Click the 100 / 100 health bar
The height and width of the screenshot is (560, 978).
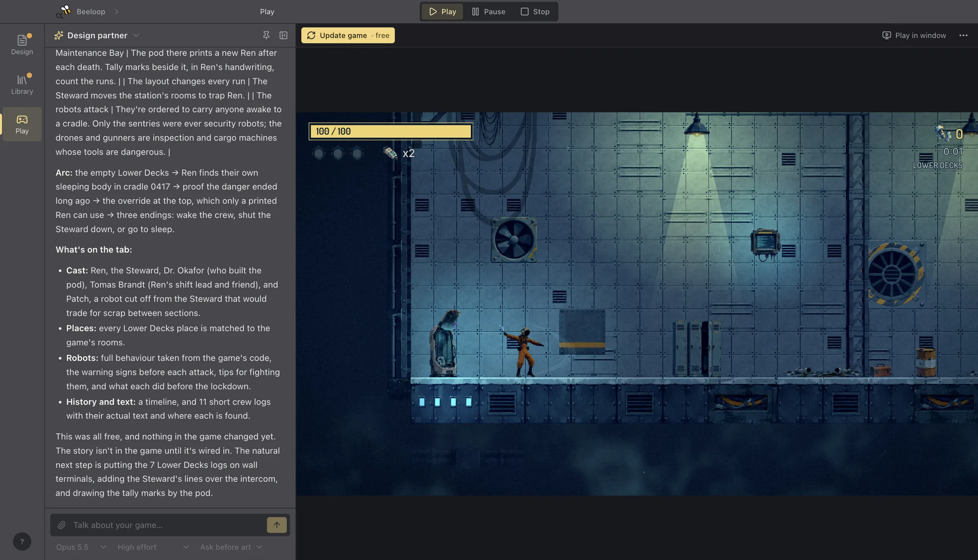(391, 131)
